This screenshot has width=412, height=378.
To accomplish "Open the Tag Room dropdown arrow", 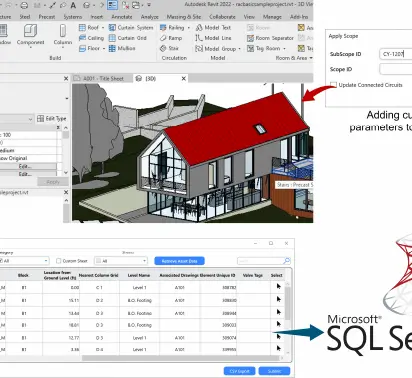I will point(284,49).
